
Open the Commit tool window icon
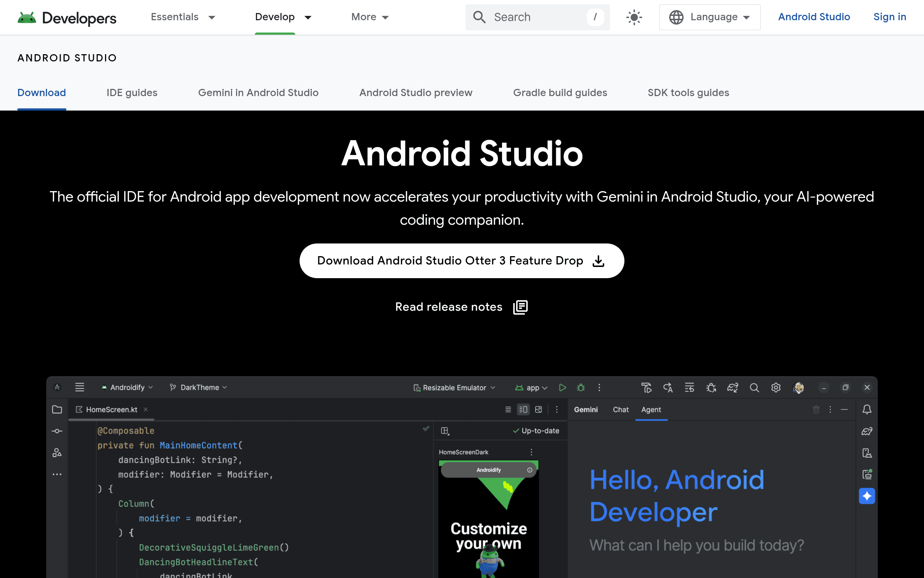point(57,431)
